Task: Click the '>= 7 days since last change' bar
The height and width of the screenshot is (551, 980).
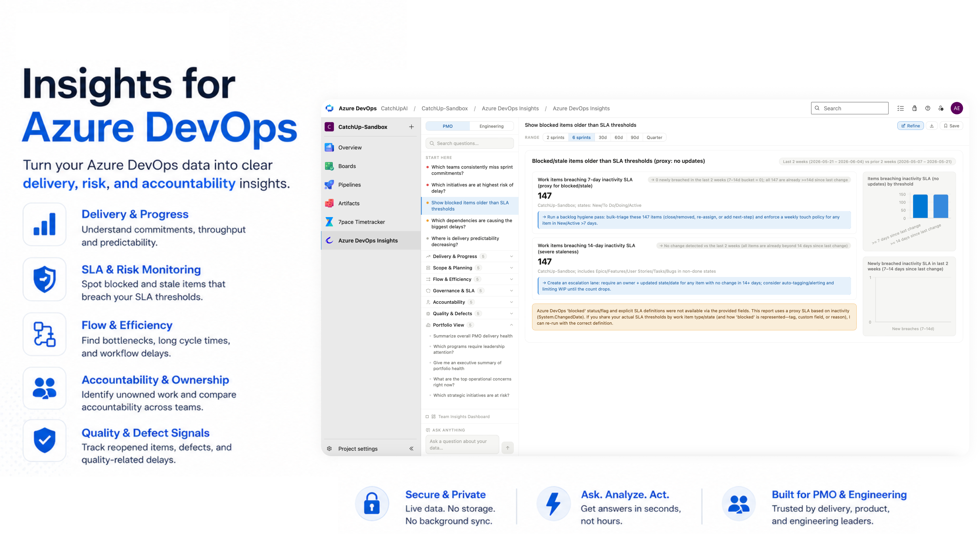Action: [920, 206]
